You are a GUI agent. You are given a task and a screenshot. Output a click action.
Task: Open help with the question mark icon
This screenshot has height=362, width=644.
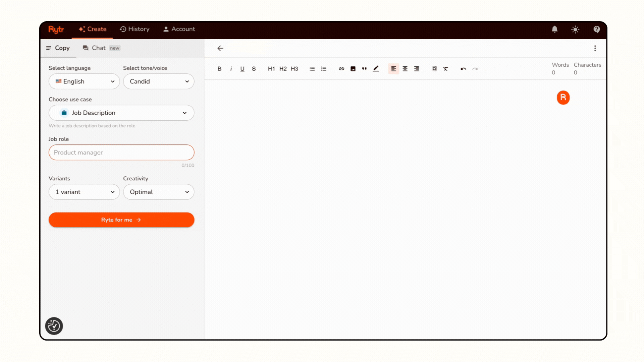(x=596, y=29)
